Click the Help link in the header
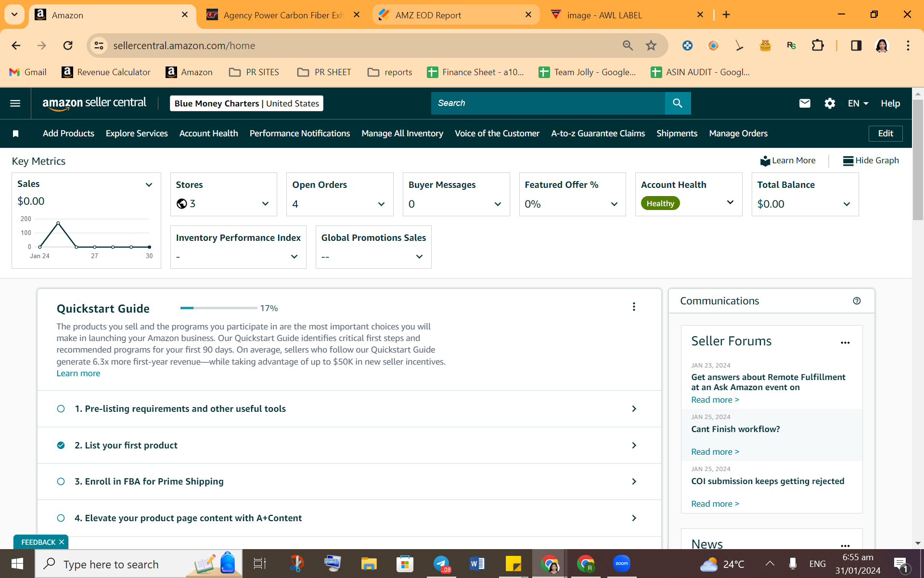 pos(890,103)
